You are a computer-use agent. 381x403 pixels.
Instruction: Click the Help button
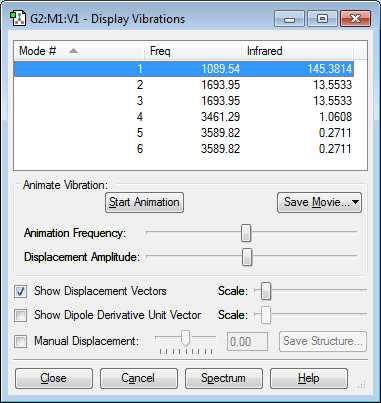pos(309,378)
